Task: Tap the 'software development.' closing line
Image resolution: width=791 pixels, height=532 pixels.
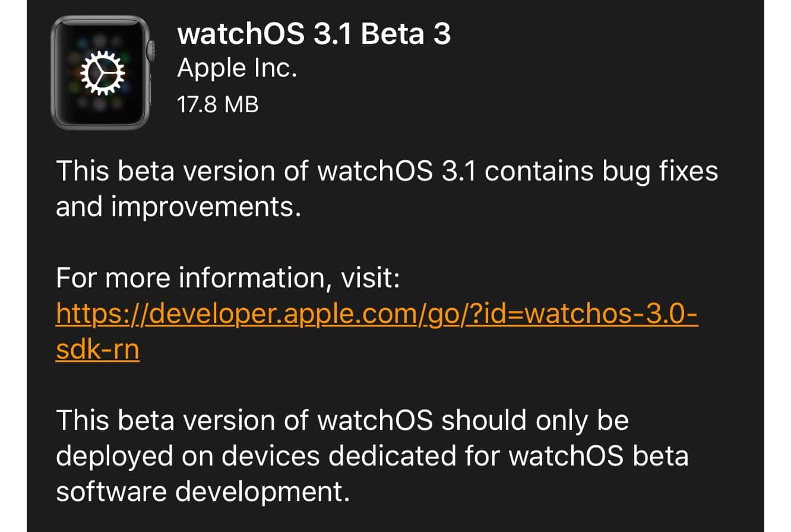Action: (x=202, y=492)
